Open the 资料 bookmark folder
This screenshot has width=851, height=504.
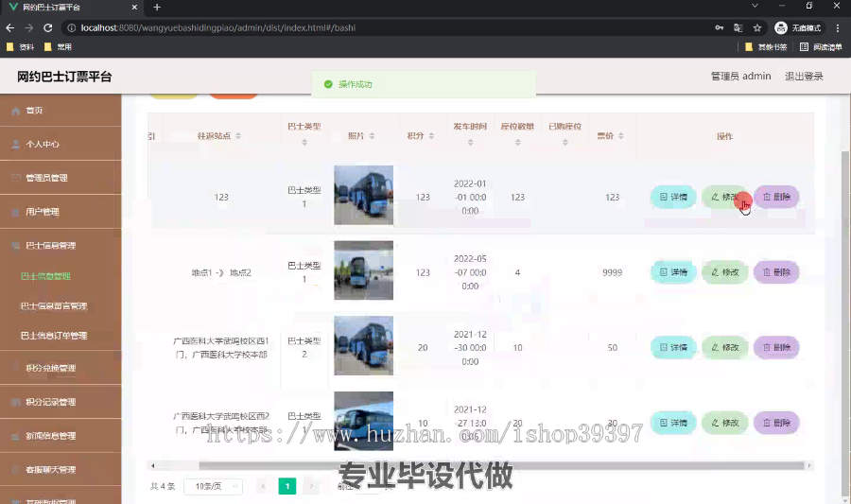(21, 47)
